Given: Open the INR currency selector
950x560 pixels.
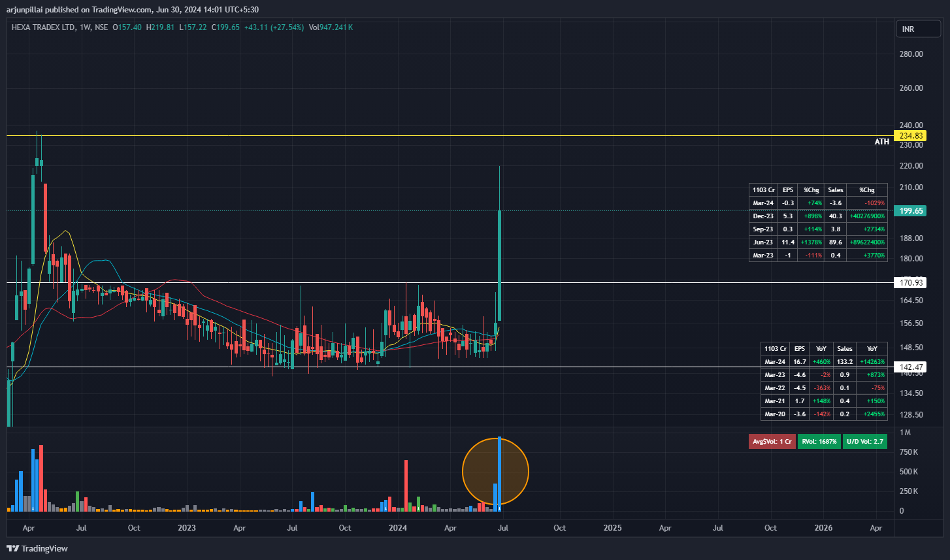Looking at the screenshot, I should click(x=918, y=29).
